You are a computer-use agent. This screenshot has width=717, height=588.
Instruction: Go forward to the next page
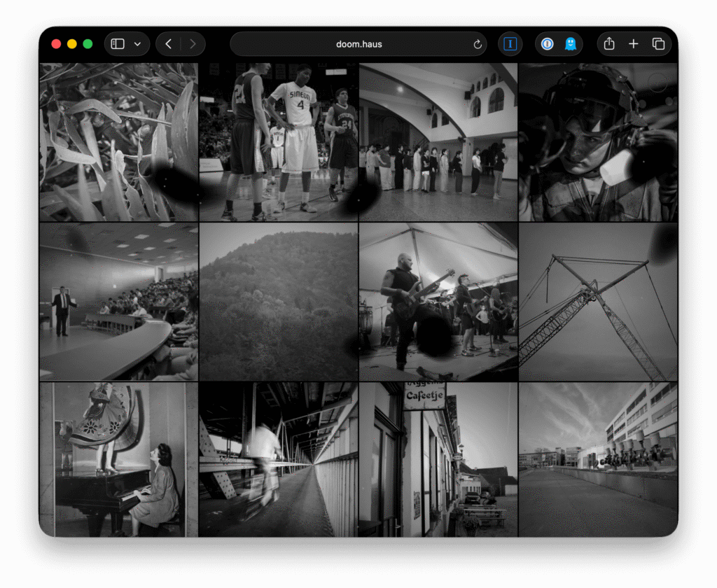[x=193, y=44]
